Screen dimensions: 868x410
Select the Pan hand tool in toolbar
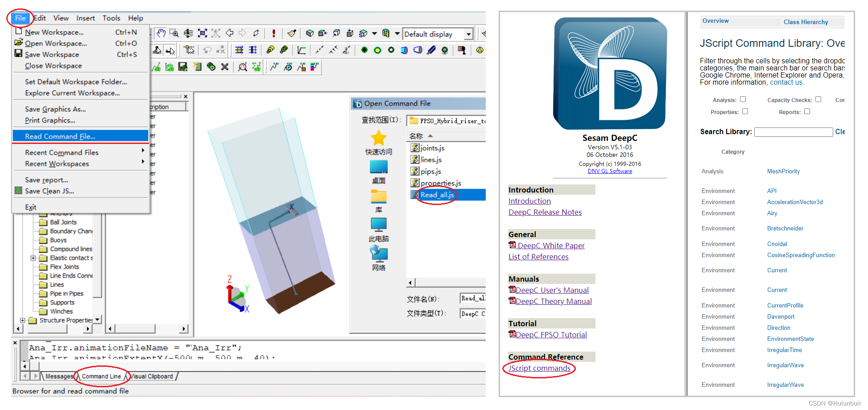pyautogui.click(x=161, y=33)
